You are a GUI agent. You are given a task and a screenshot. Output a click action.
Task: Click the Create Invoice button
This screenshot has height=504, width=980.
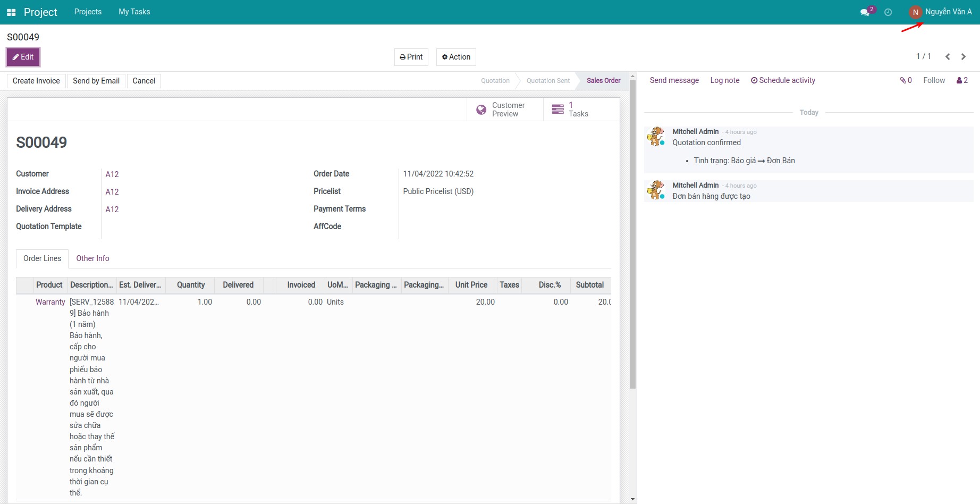(x=36, y=81)
